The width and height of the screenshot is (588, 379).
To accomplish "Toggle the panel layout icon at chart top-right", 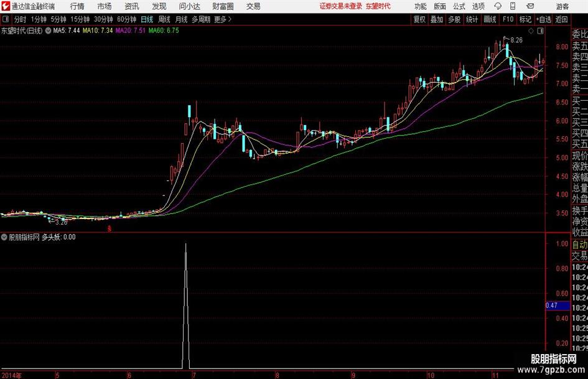I will 540,31.
